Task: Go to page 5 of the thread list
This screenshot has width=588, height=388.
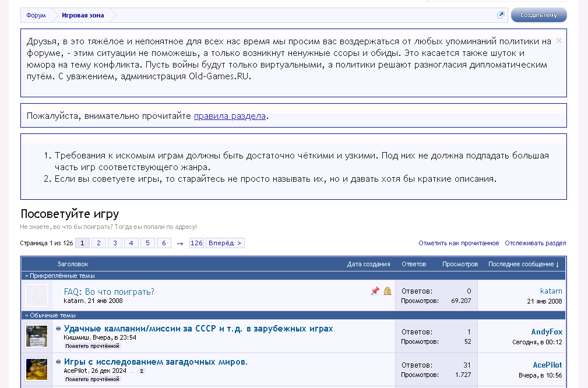Action: (x=148, y=243)
